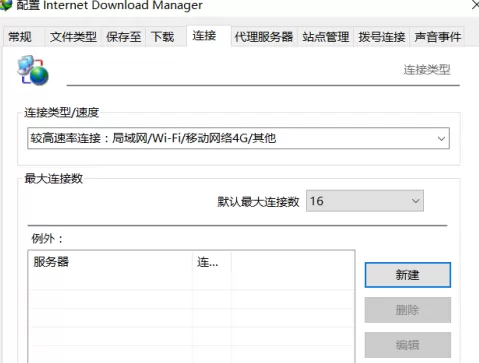Click the 默认最大连接数 label

tap(258, 201)
